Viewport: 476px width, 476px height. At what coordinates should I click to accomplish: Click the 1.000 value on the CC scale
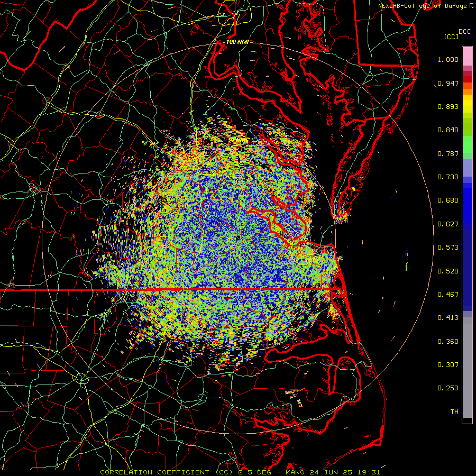[x=448, y=59]
